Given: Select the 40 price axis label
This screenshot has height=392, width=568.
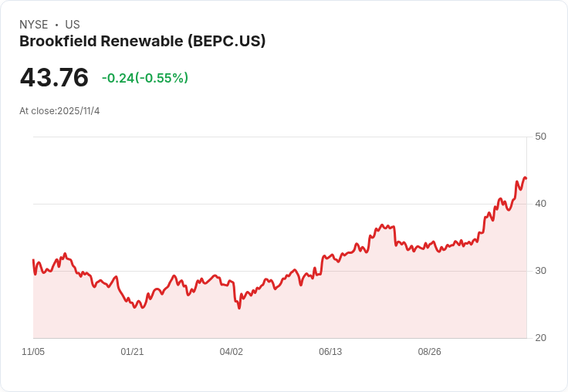Looking at the screenshot, I should (540, 204).
